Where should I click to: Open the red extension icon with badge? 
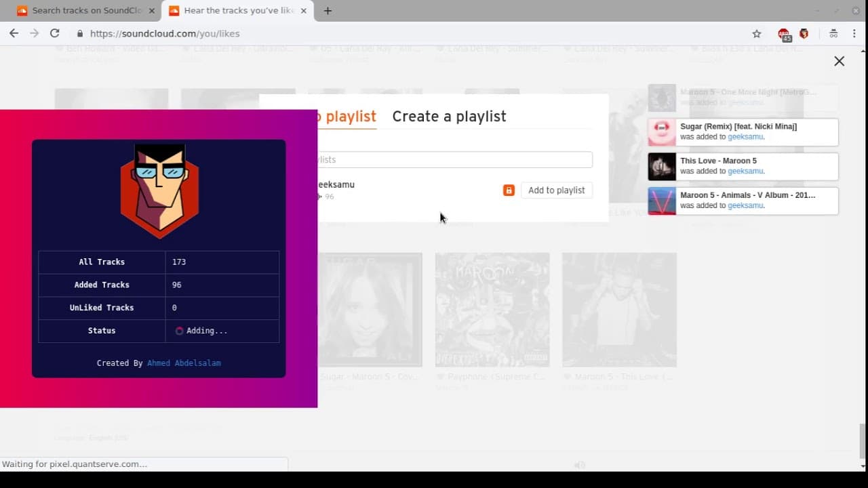pyautogui.click(x=784, y=34)
